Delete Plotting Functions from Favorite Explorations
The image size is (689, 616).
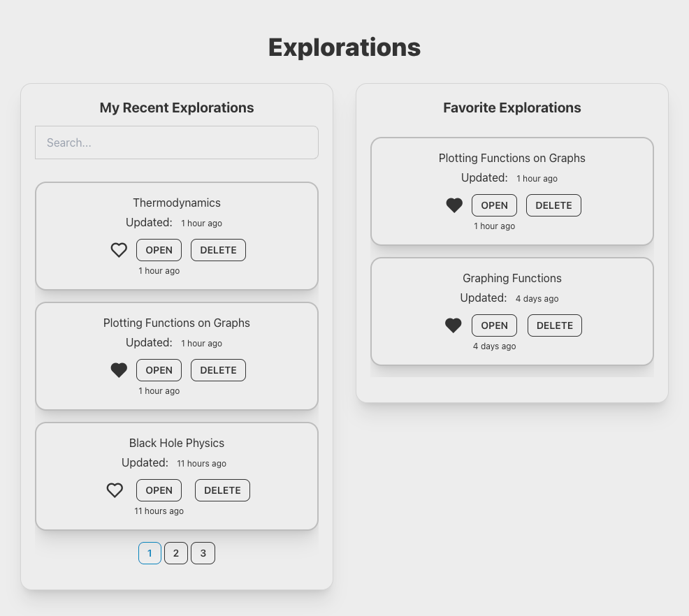tap(553, 205)
